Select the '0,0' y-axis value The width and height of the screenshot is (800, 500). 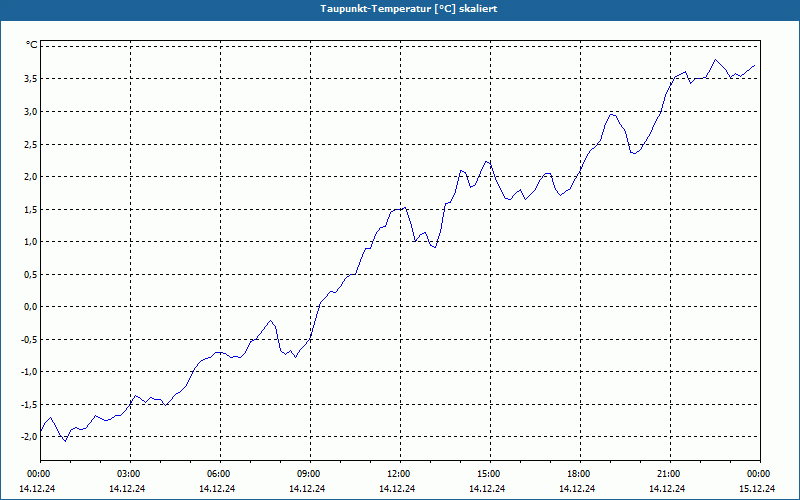click(31, 307)
